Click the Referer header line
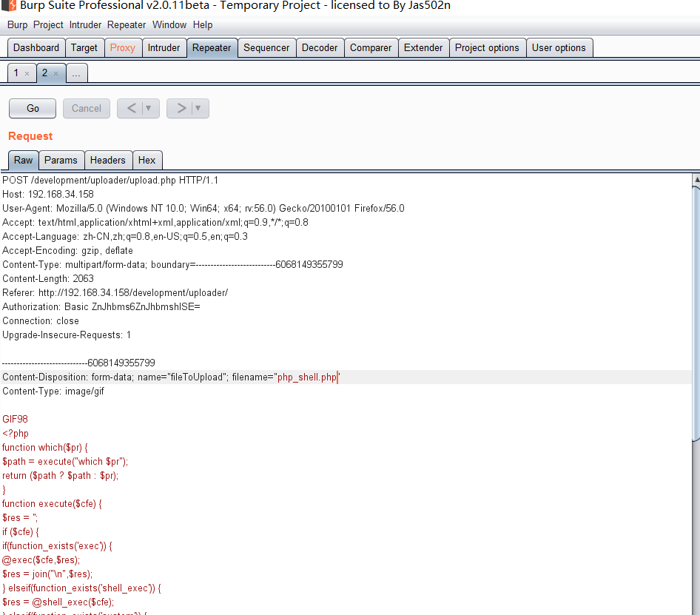Viewport: 700px width, 615px height. click(115, 293)
